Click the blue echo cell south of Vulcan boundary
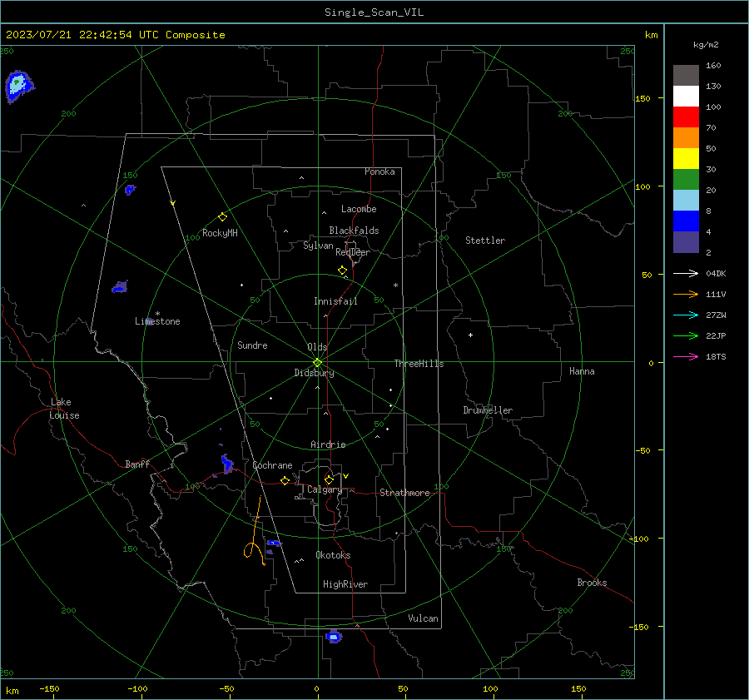This screenshot has height=700, width=749. pos(334,637)
